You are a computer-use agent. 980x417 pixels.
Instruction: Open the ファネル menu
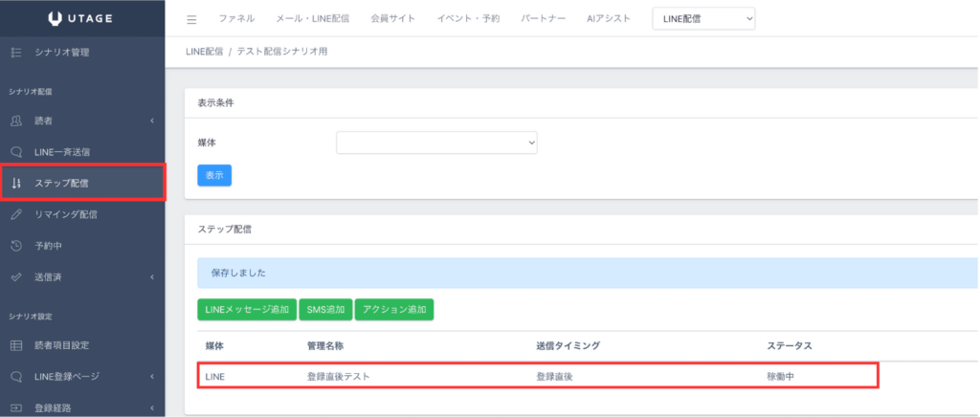point(237,19)
